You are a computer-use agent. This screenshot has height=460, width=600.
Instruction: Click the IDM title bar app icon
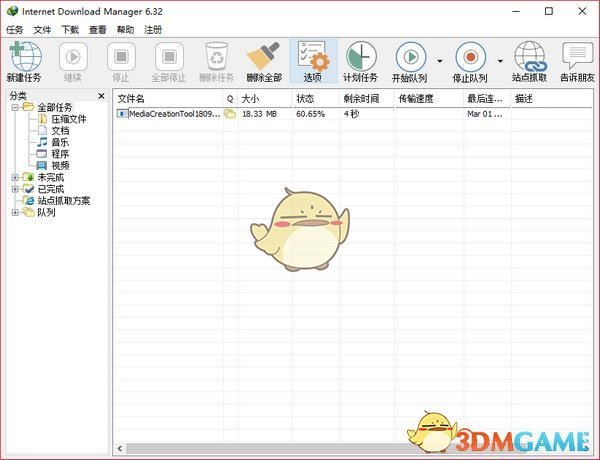(12, 11)
